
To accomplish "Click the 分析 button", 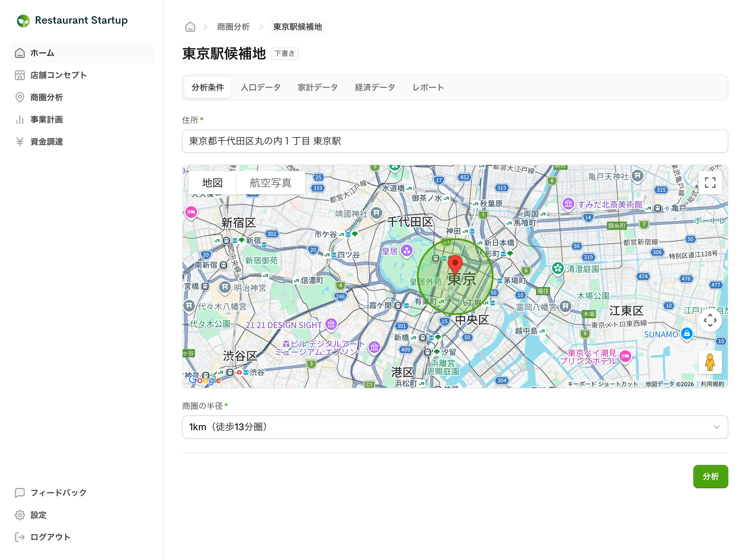I will click(710, 476).
